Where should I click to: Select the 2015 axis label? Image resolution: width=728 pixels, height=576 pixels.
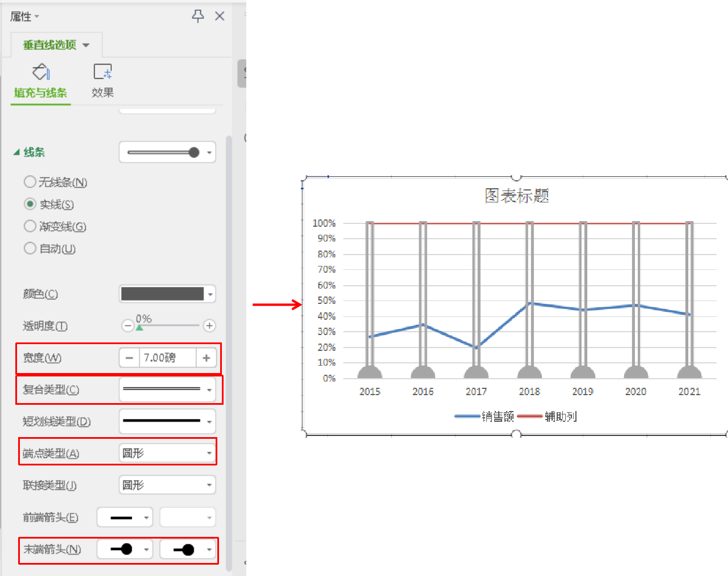(x=370, y=391)
